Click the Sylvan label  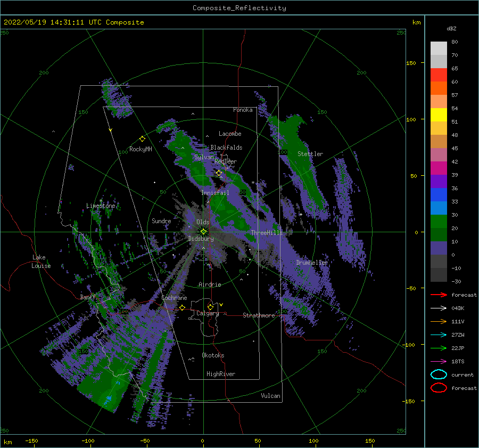click(x=204, y=157)
